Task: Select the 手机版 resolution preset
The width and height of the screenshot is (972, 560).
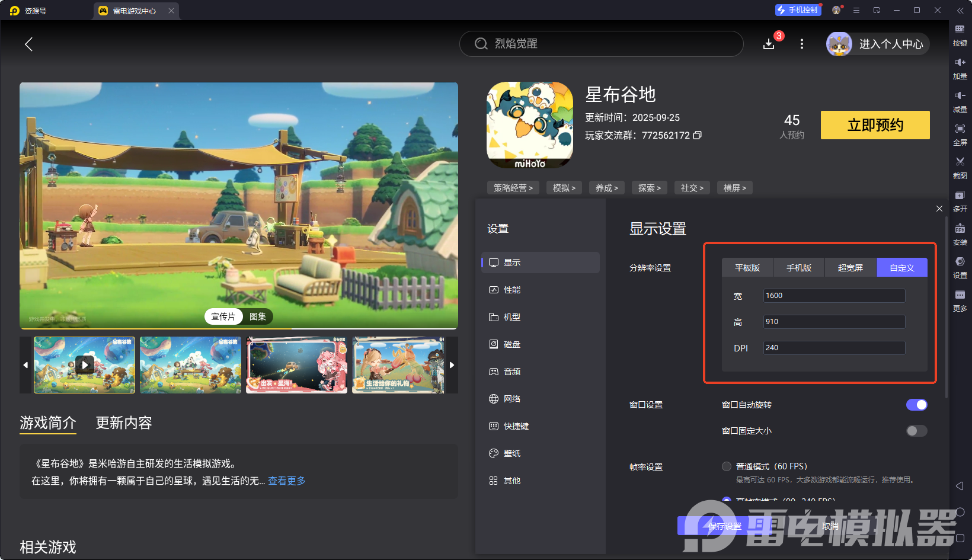Action: click(x=798, y=267)
